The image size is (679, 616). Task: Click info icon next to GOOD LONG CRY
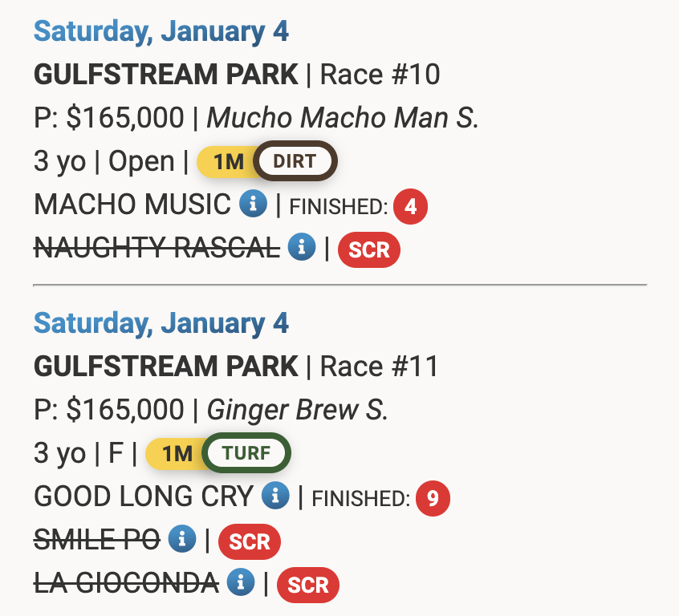(275, 496)
